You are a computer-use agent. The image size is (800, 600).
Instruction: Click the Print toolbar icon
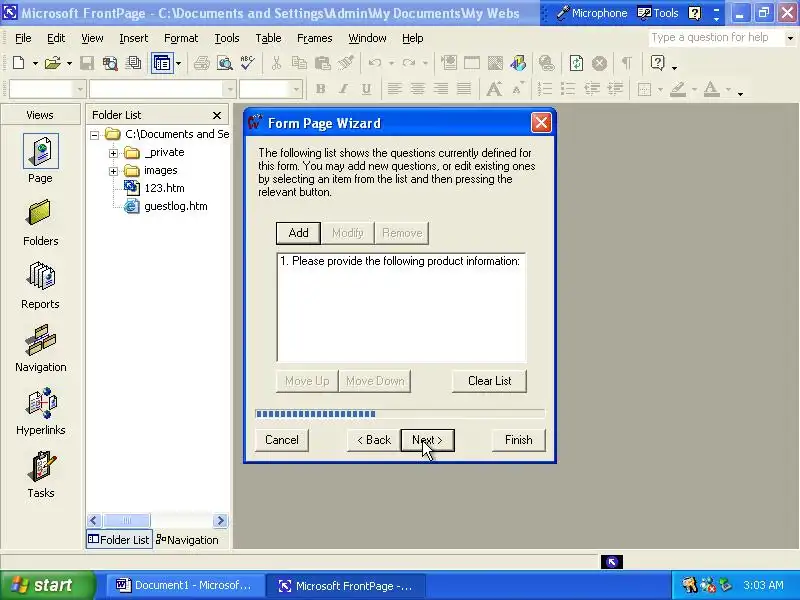pyautogui.click(x=202, y=63)
